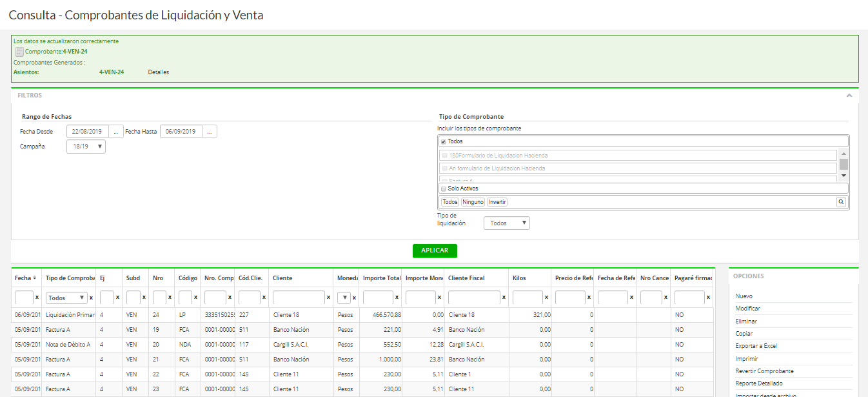Image resolution: width=868 pixels, height=397 pixels.
Task: Click the Cliente column filter text box
Action: click(x=299, y=298)
